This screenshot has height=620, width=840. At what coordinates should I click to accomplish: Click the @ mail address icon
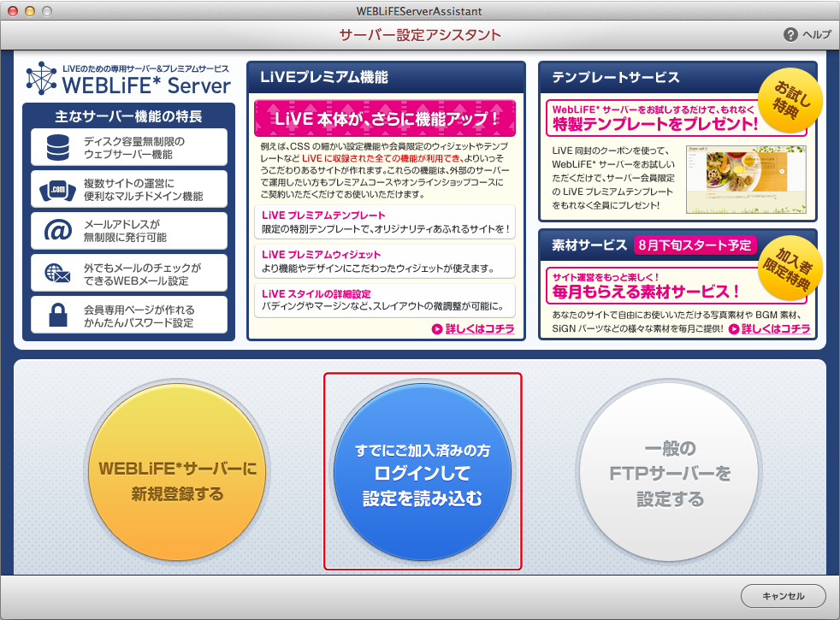[58, 231]
